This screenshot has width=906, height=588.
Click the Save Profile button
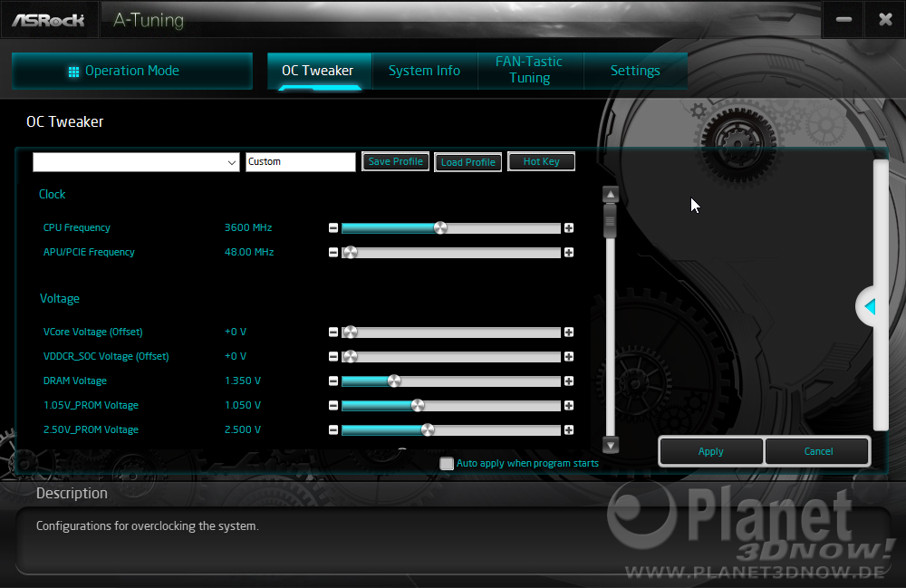(396, 162)
